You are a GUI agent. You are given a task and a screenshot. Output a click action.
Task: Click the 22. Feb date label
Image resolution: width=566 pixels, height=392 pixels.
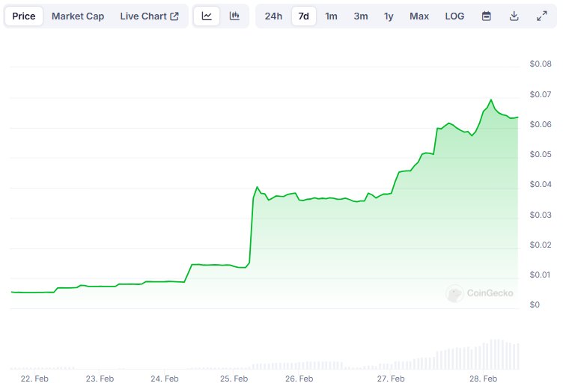pyautogui.click(x=34, y=379)
